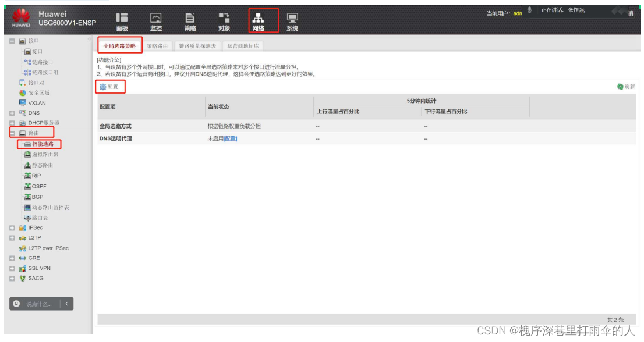
Task: Expand the SACG tree node
Action: point(12,279)
